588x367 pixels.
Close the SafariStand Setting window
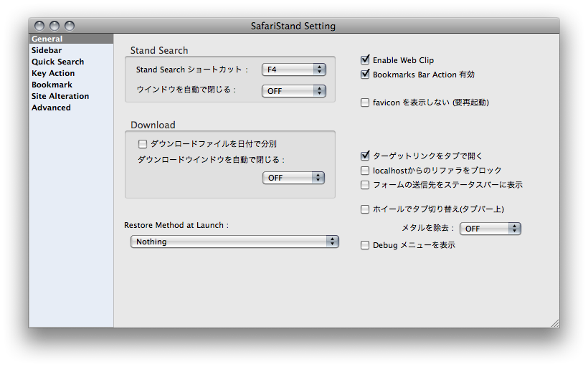coord(39,26)
